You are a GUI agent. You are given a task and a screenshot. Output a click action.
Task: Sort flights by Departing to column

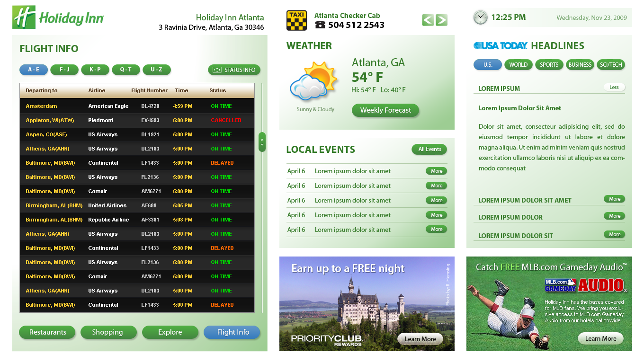point(42,90)
